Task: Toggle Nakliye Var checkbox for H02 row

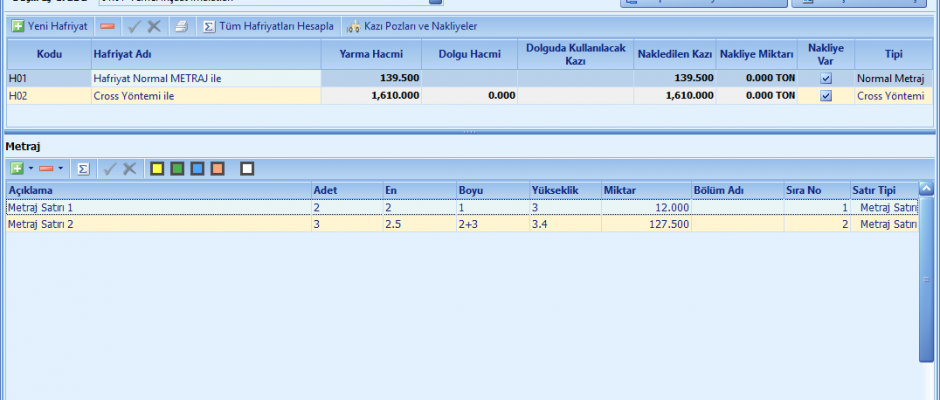Action: pos(826,95)
